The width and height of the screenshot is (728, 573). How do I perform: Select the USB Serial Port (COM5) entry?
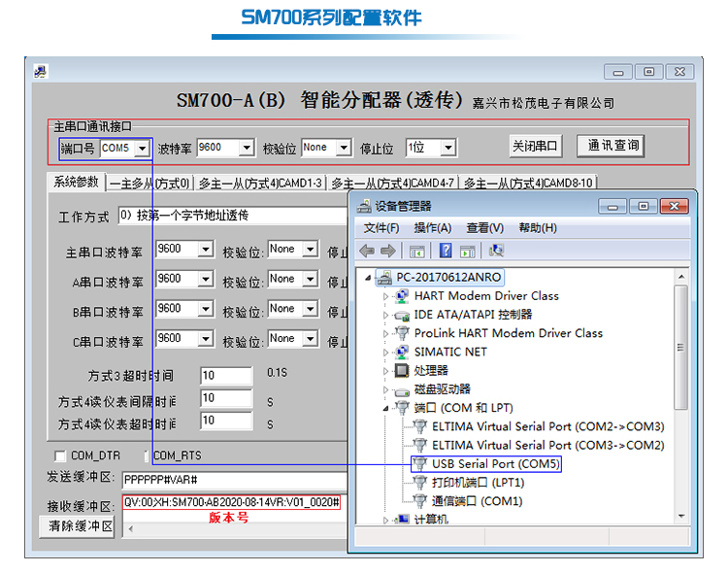pos(496,464)
